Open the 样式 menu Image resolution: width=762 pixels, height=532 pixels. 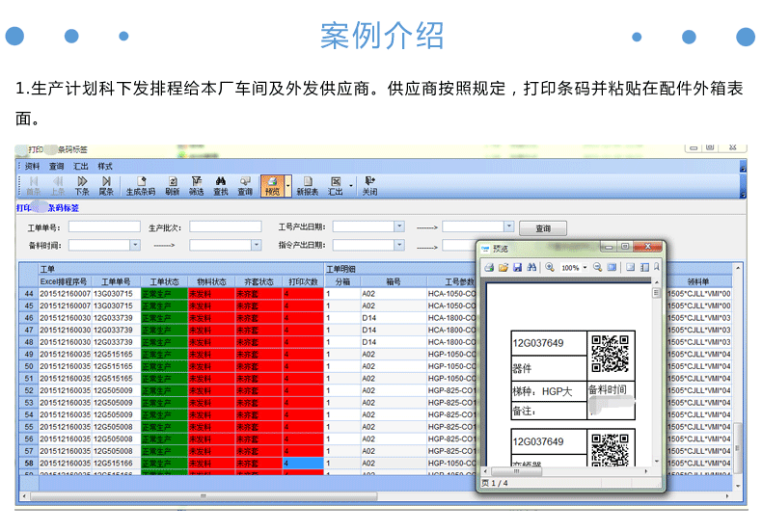click(105, 166)
